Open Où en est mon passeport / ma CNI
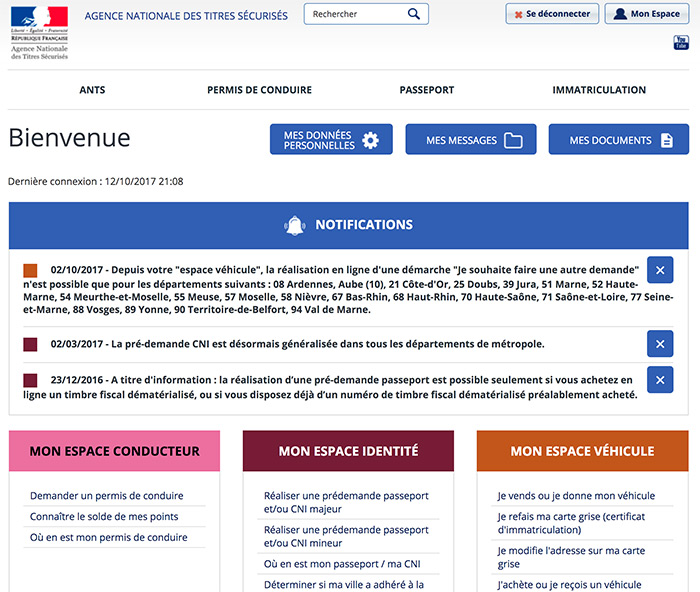The height and width of the screenshot is (592, 700). tap(342, 565)
